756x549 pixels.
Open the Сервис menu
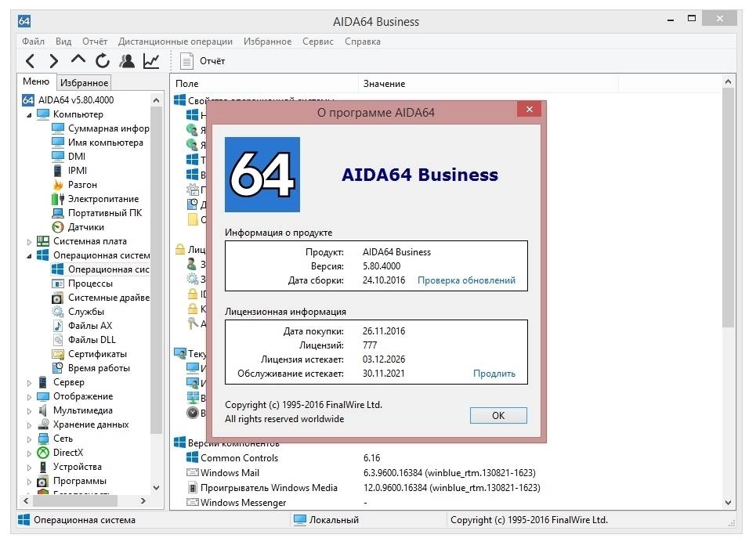[318, 42]
